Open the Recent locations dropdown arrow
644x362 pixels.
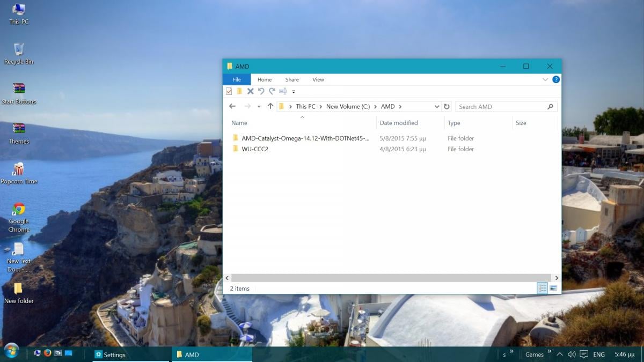click(259, 107)
